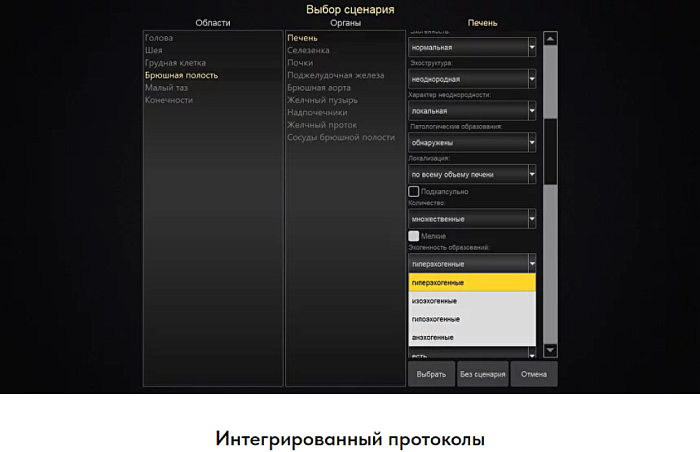This screenshot has height=452, width=700.
Task: Open the Локализация dropdown
Action: point(472,174)
